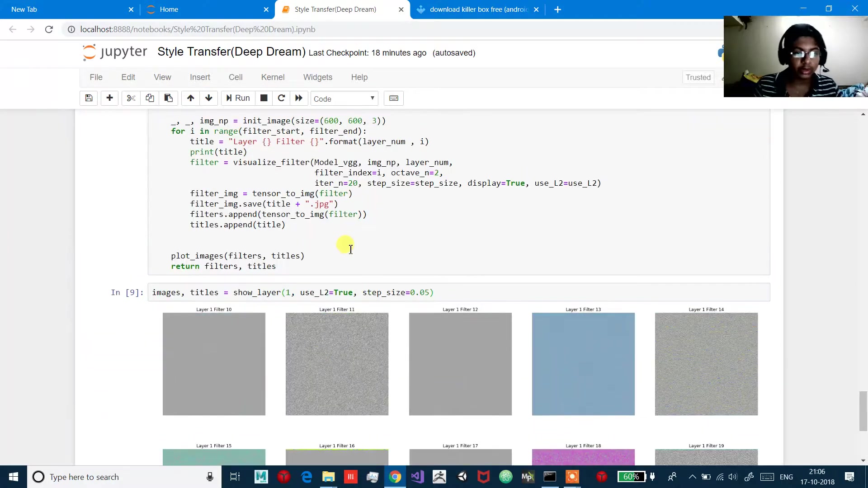Viewport: 868px width, 488px height.
Task: Click the Layer 1 Filter 14 output image
Action: pyautogui.click(x=706, y=364)
